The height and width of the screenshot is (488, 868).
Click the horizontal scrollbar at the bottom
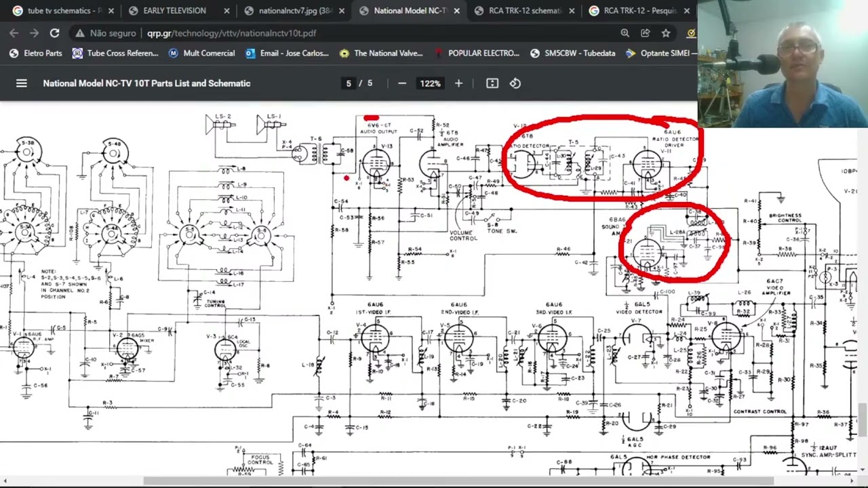(x=458, y=481)
